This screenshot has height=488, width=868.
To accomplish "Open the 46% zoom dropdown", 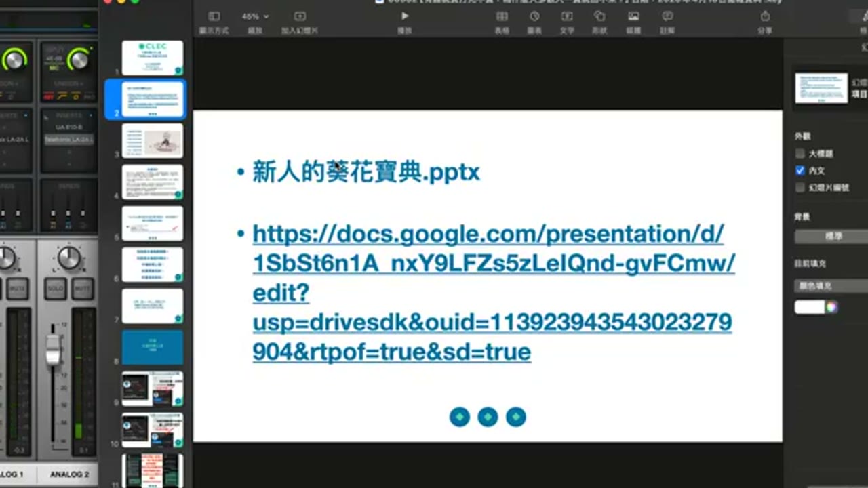I will [255, 16].
